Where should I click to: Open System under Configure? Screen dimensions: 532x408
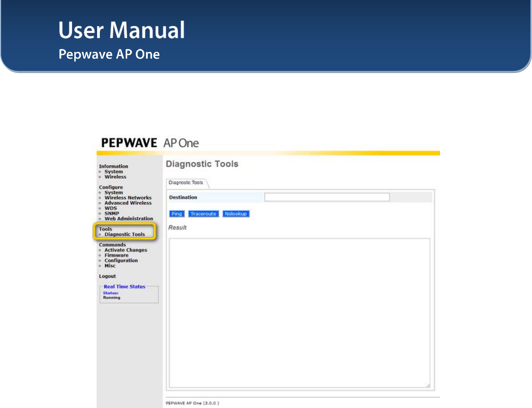pos(113,193)
